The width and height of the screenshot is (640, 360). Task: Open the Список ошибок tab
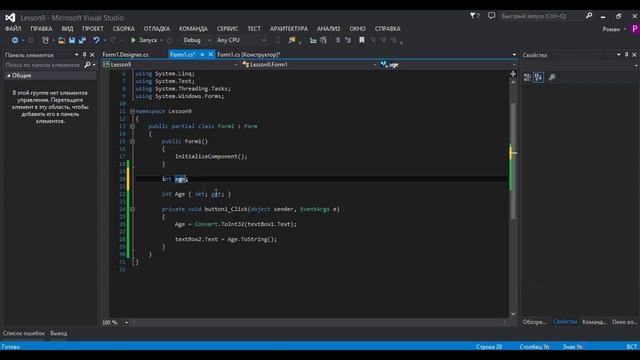pyautogui.click(x=24, y=333)
